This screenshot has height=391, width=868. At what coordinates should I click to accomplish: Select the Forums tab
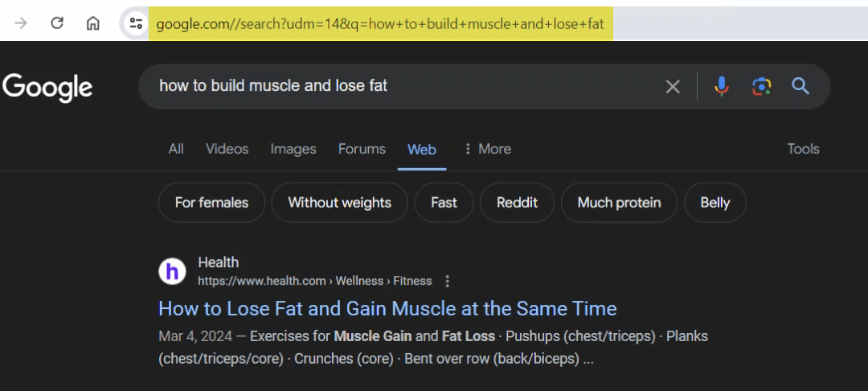tap(362, 149)
